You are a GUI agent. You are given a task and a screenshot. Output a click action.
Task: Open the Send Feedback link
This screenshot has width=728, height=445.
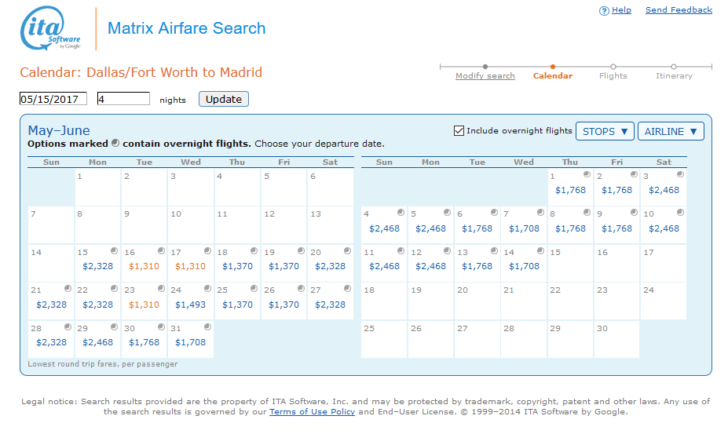coord(678,10)
